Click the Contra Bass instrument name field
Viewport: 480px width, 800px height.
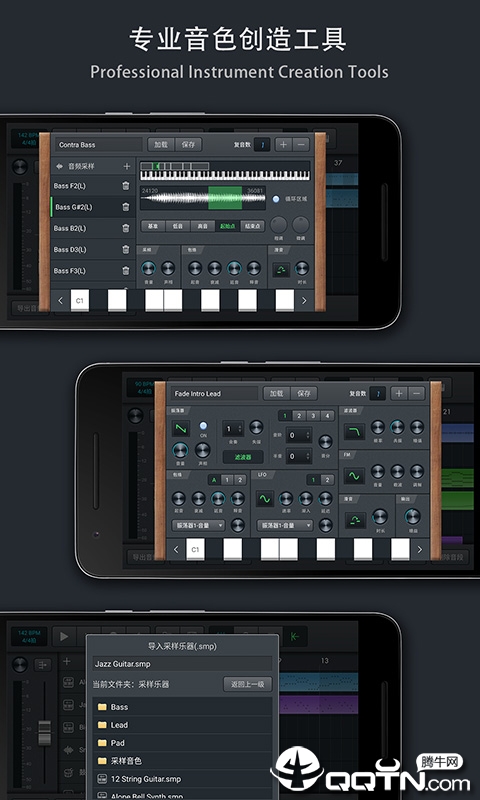coord(99,144)
